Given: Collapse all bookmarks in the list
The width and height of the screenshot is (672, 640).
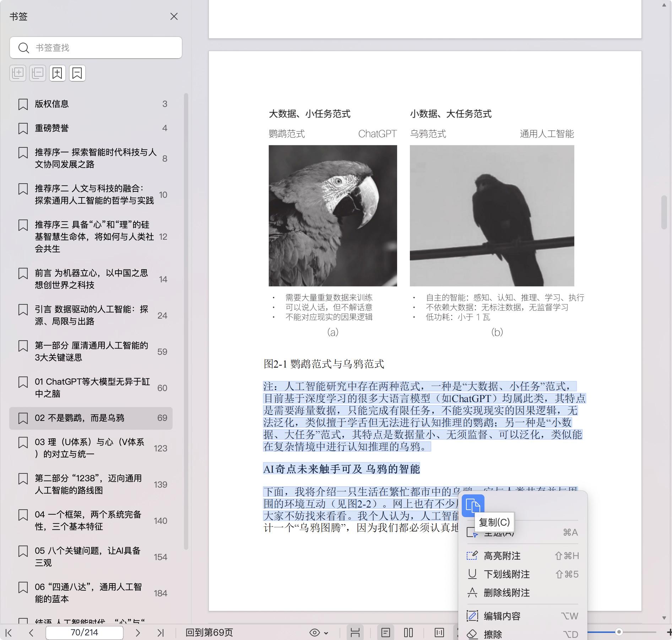Looking at the screenshot, I should coord(37,73).
